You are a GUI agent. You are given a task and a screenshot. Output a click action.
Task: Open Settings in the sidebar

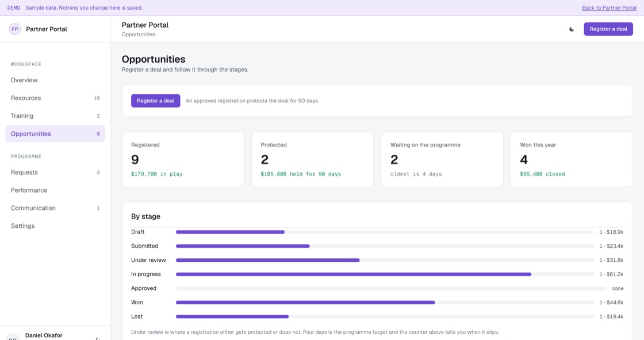pyautogui.click(x=55, y=226)
